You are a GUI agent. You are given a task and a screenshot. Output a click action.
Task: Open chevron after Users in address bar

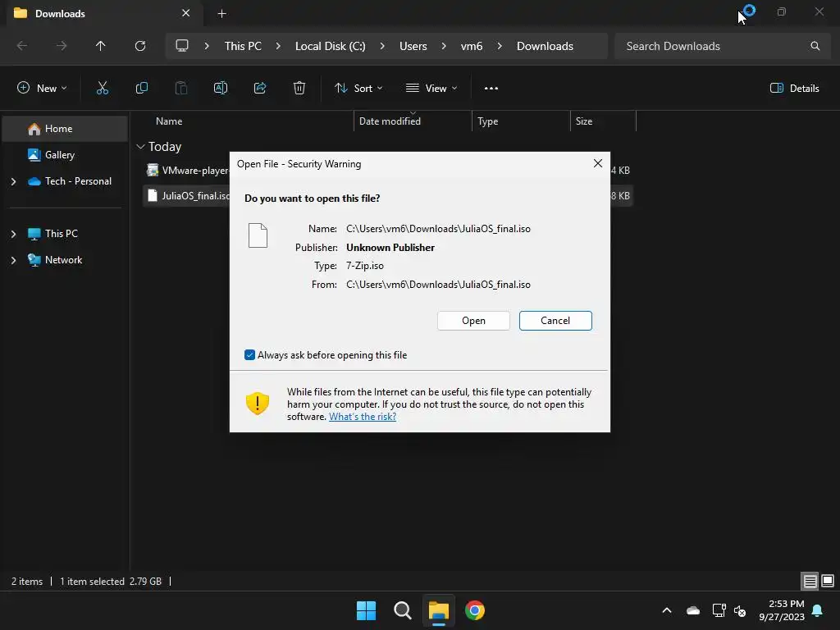pyautogui.click(x=444, y=46)
